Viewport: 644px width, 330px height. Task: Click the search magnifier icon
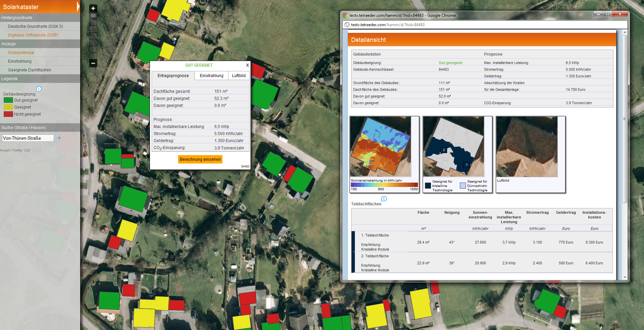[58, 137]
